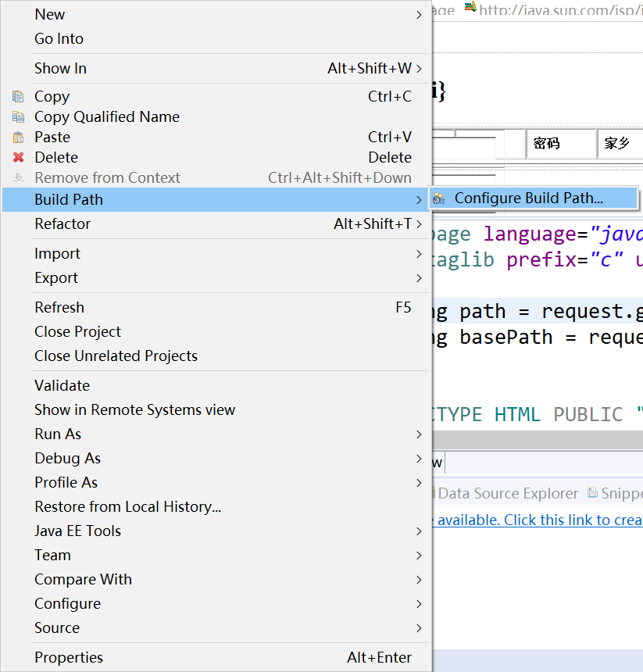Expand the Run As submenu arrow

click(x=419, y=434)
